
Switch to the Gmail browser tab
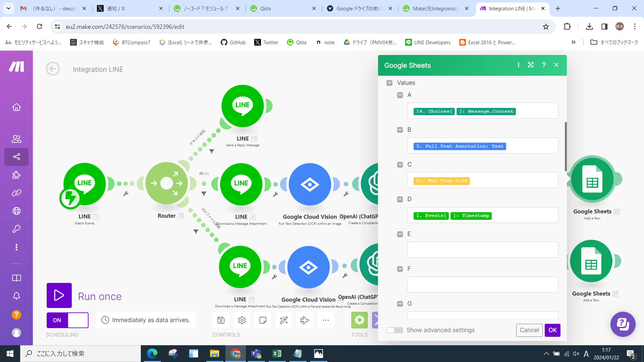pyautogui.click(x=53, y=8)
